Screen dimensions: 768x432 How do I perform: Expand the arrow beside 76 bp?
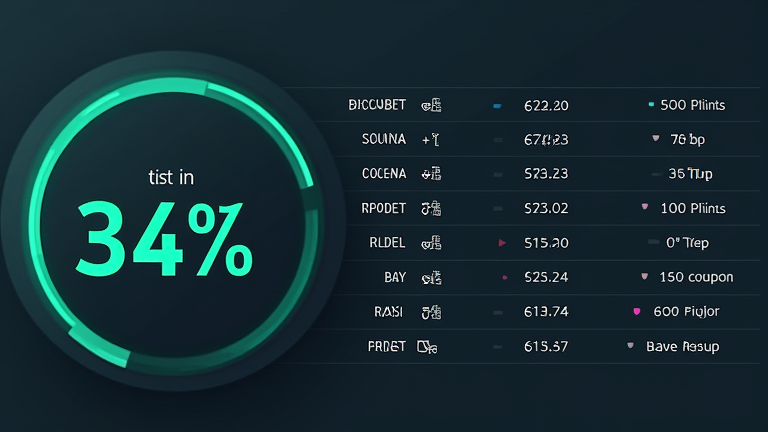(x=656, y=138)
